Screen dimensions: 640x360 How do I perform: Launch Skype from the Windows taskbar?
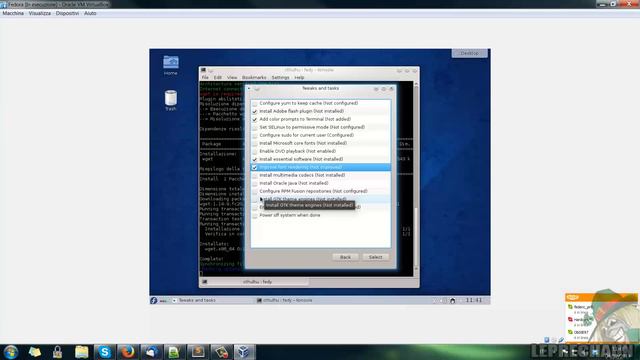coord(104,352)
